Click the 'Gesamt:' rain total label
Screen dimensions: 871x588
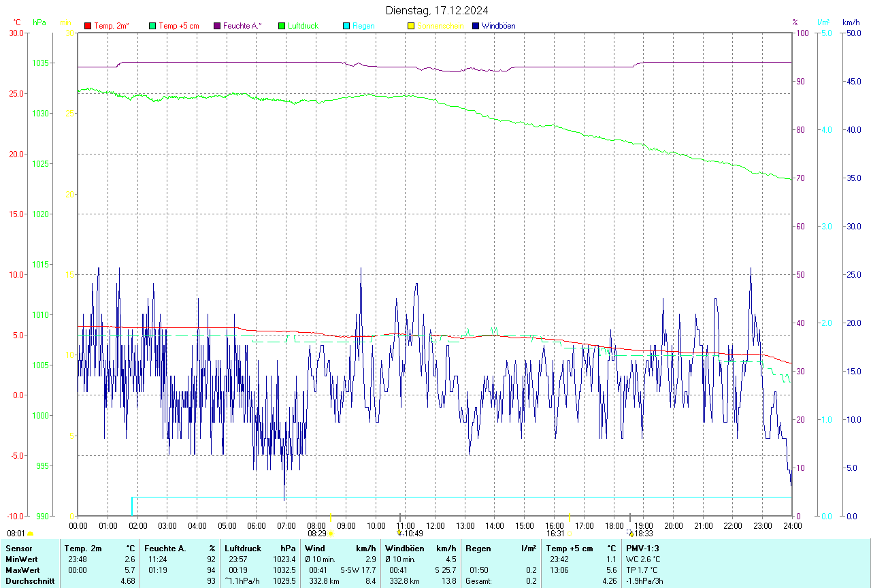tap(478, 581)
